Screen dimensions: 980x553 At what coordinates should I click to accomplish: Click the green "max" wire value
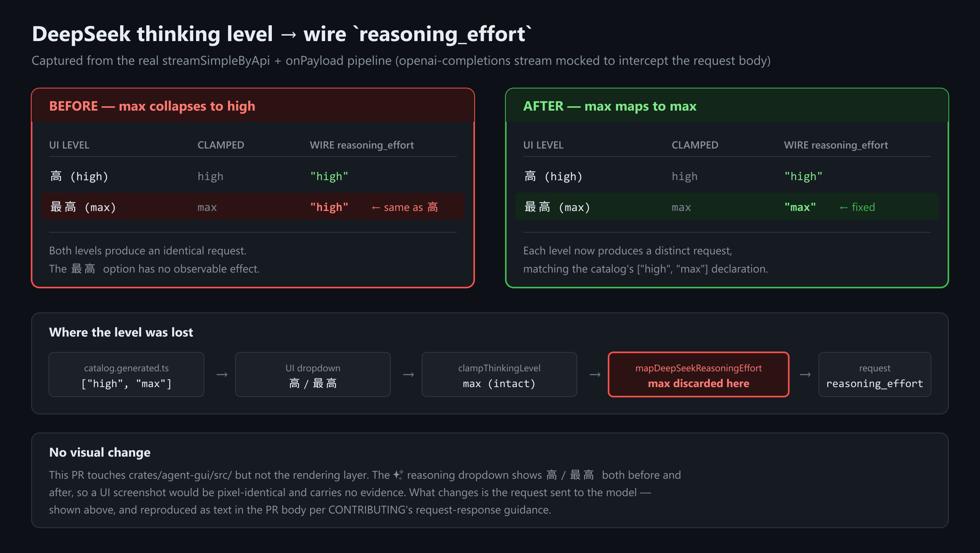coord(800,207)
